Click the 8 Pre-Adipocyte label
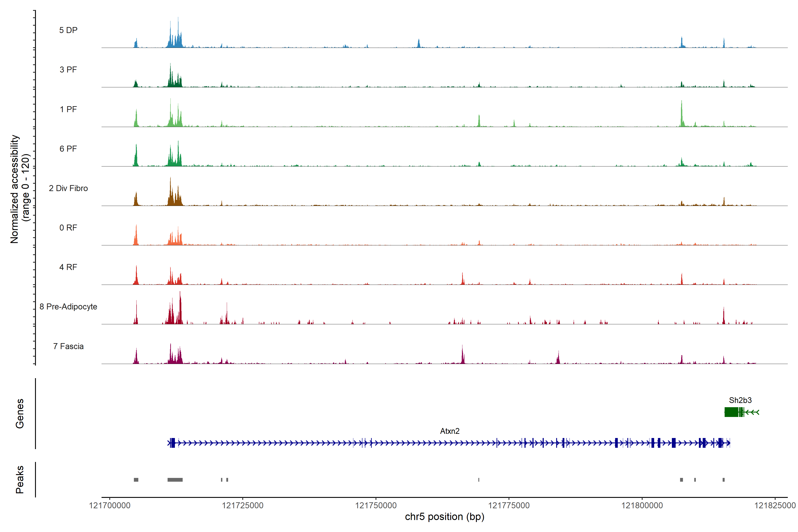Image resolution: width=798 pixels, height=532 pixels. pos(68,307)
